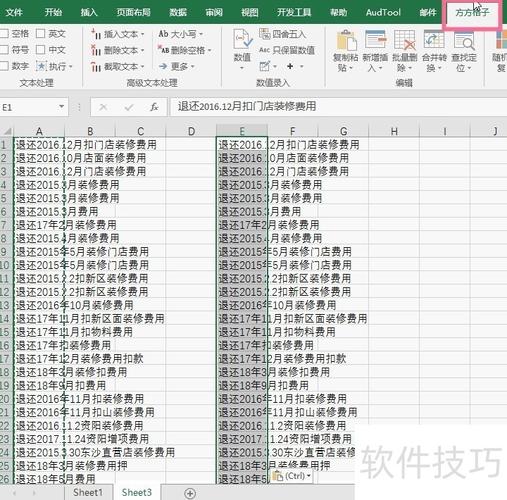507x500 pixels.
Task: Select column I header
Action: (x=444, y=131)
